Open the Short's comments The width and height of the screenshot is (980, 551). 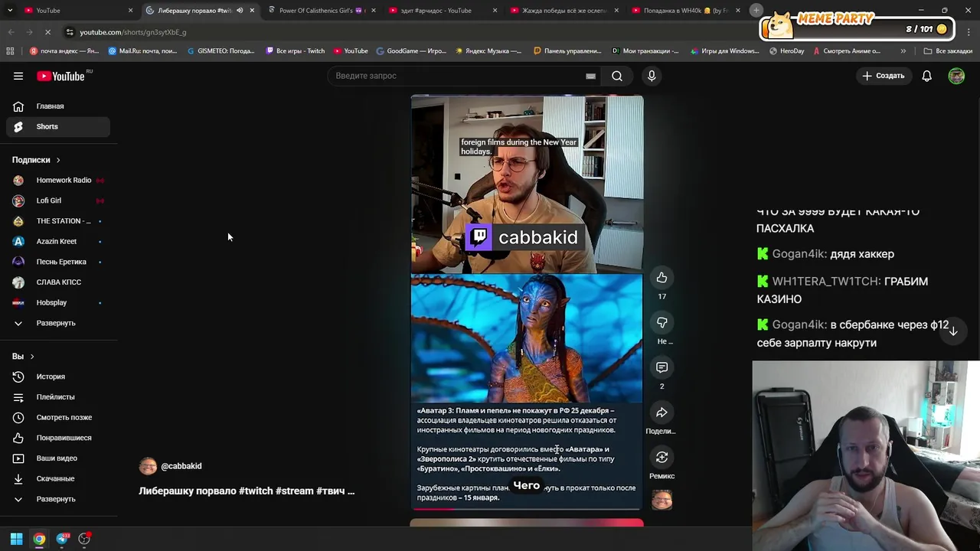tap(661, 367)
